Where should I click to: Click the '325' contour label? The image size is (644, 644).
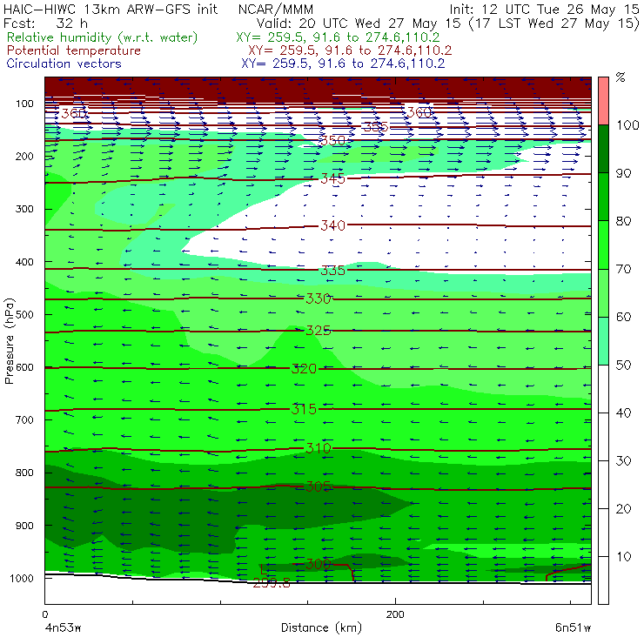319,330
